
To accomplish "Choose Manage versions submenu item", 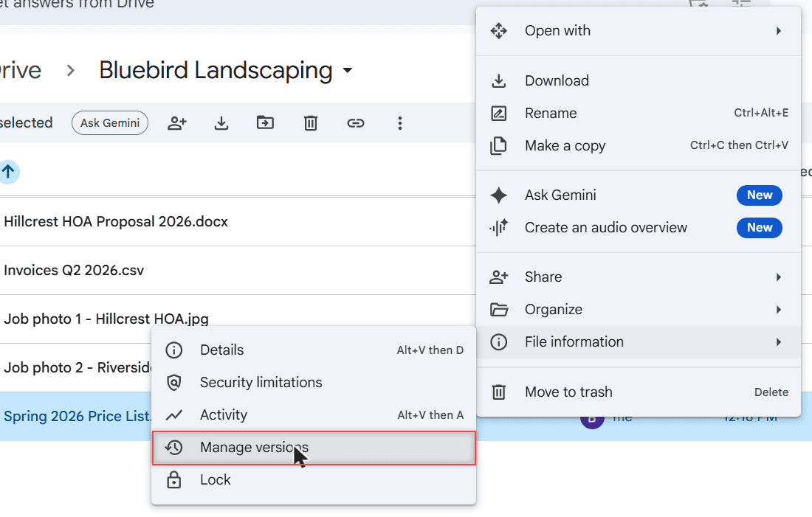I will point(314,448).
